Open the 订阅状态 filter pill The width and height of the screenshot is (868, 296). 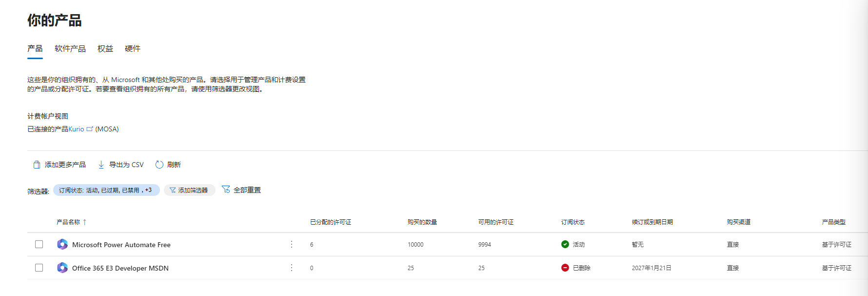click(106, 190)
